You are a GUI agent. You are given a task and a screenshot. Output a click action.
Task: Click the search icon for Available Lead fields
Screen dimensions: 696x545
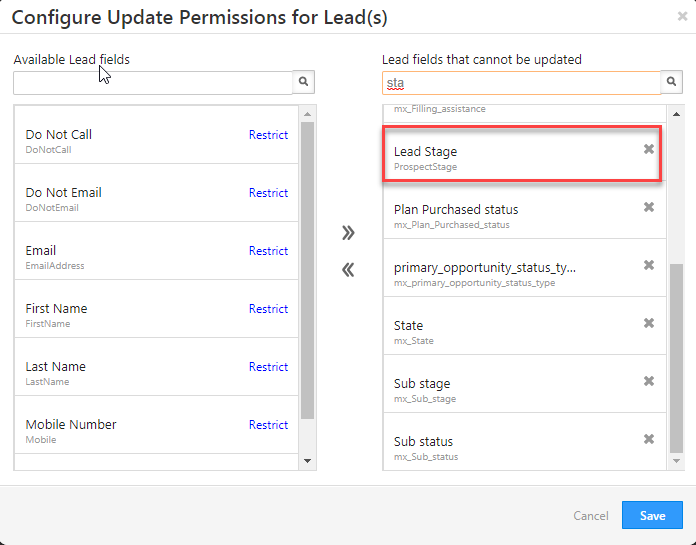[305, 83]
